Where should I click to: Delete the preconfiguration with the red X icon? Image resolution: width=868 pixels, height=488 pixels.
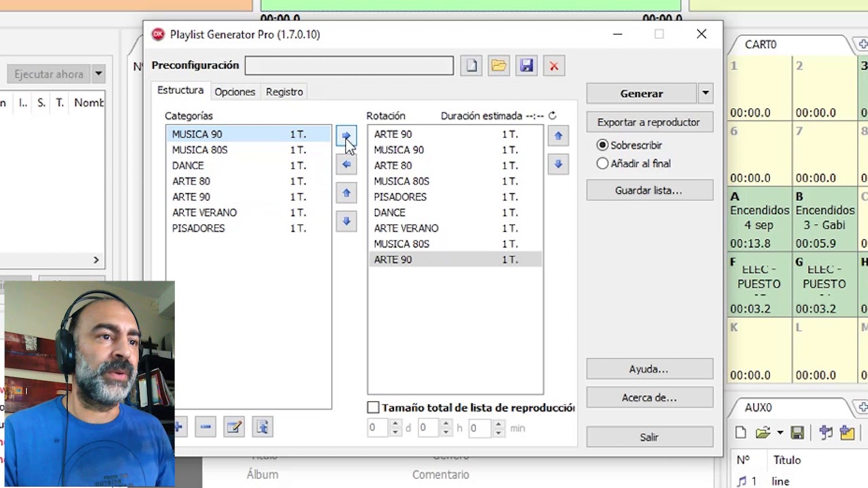554,66
